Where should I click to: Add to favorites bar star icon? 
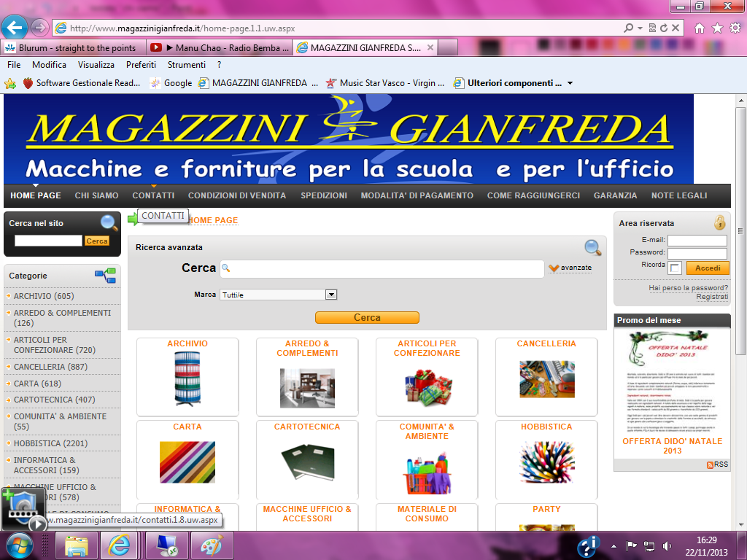(10, 84)
